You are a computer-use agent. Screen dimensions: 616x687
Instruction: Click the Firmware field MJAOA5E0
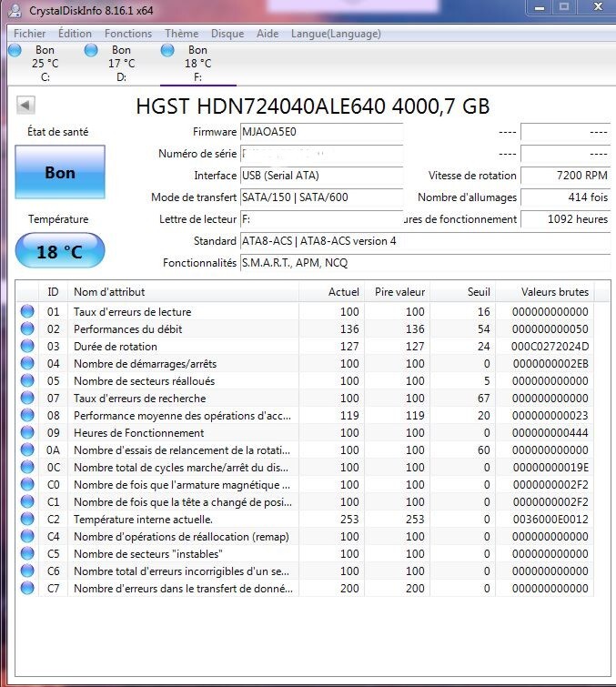point(321,131)
